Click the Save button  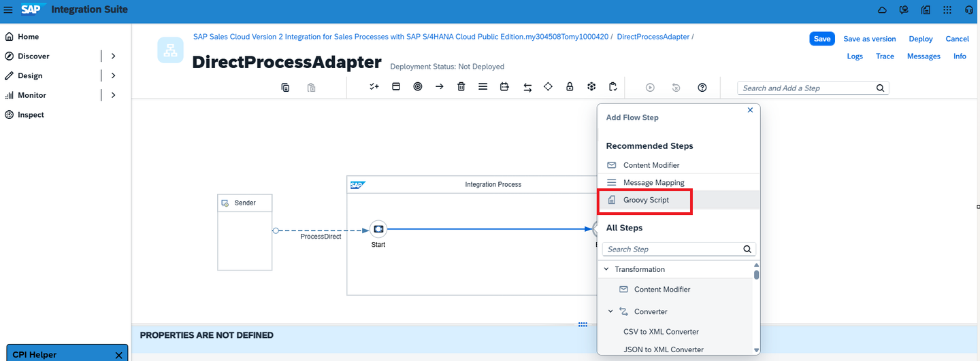822,39
